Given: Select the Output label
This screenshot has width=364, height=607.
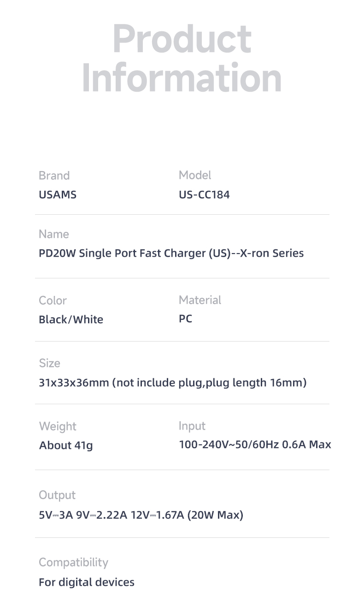Looking at the screenshot, I should (57, 495).
